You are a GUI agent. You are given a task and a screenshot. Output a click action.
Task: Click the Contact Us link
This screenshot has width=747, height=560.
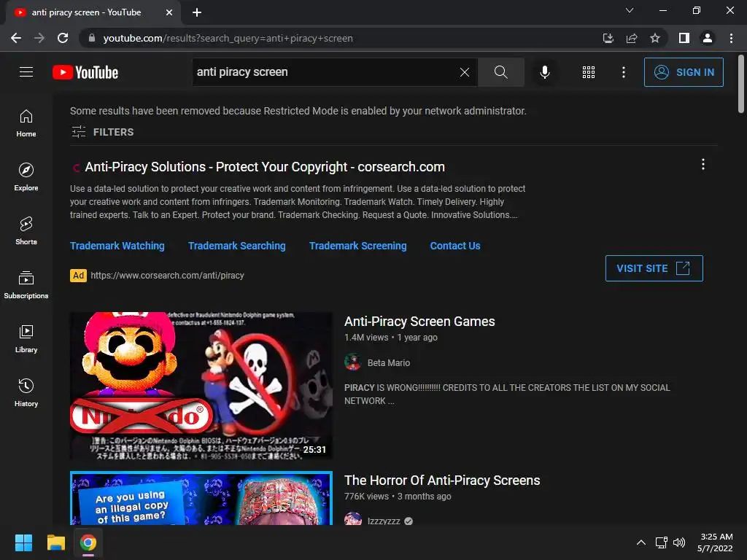pyautogui.click(x=455, y=246)
